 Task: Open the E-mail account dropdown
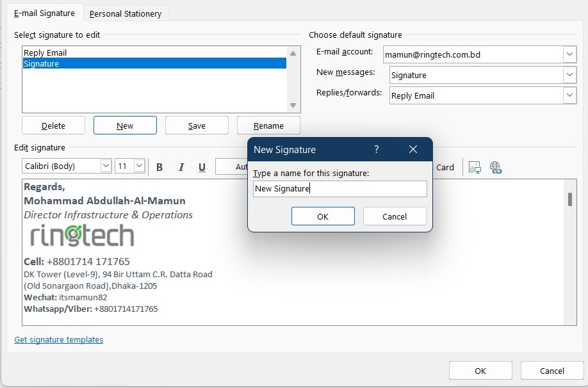[569, 54]
